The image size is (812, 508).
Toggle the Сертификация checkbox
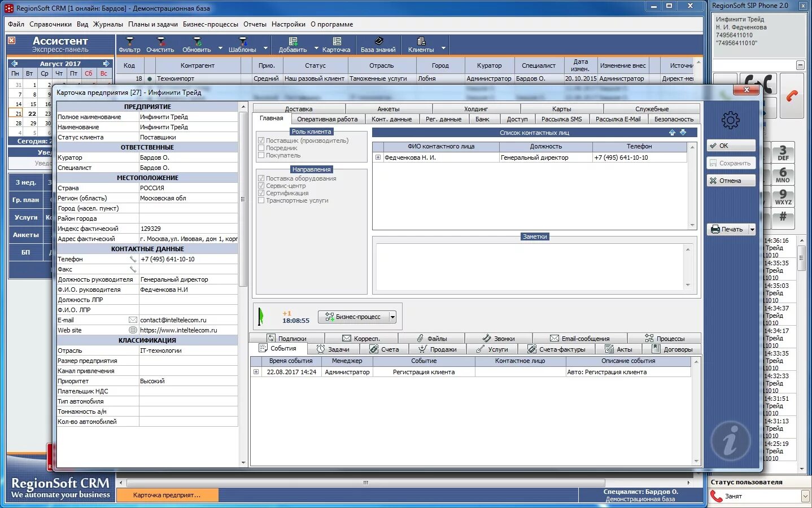(261, 193)
